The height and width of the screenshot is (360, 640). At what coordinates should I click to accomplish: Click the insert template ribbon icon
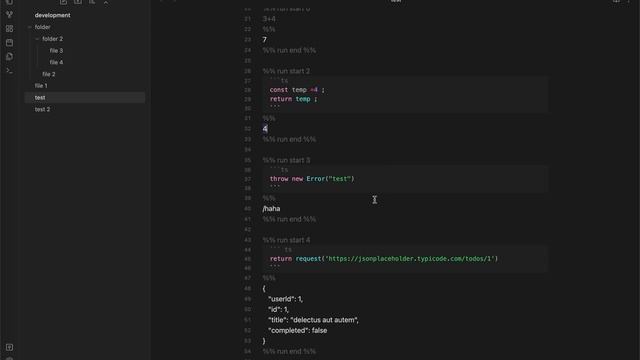pyautogui.click(x=9, y=56)
